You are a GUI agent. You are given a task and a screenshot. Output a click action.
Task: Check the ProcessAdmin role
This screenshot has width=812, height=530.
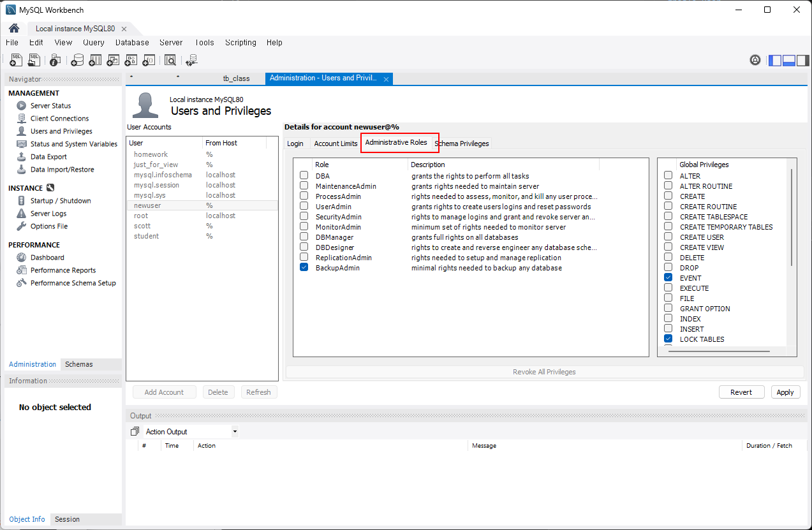[304, 196]
